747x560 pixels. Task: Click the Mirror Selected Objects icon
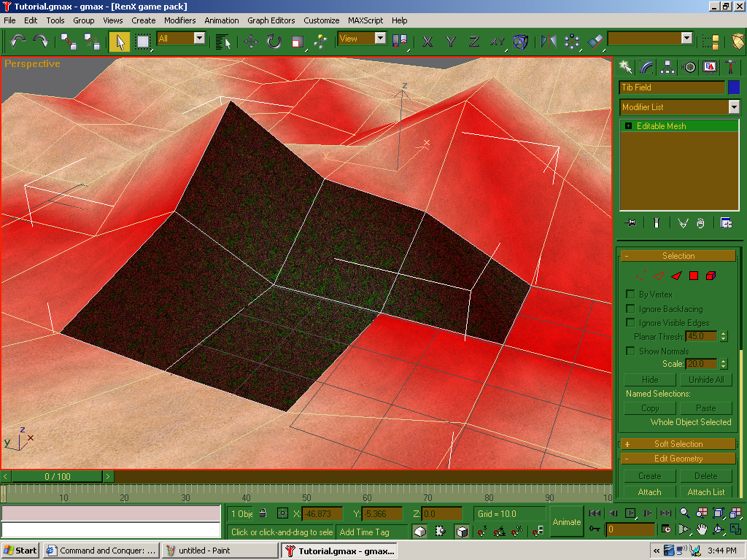549,42
